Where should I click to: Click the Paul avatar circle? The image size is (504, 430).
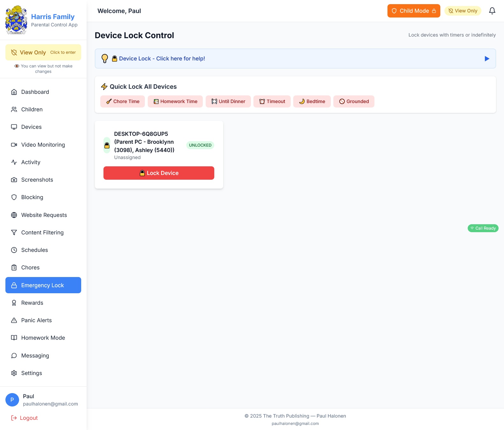[12, 400]
